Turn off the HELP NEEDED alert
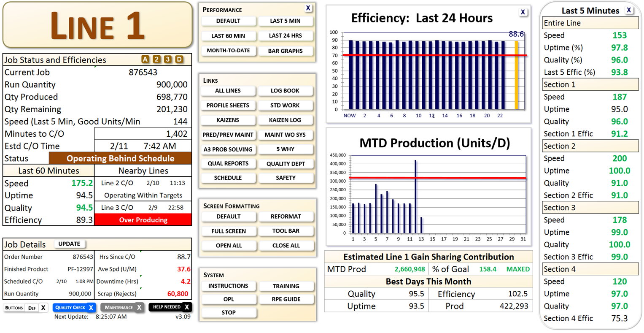644x333 pixels. pyautogui.click(x=186, y=308)
